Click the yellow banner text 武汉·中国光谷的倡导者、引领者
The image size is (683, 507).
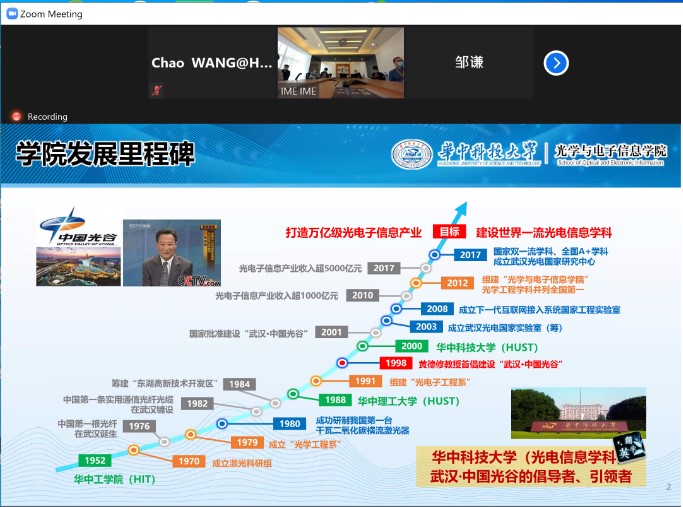tap(531, 476)
